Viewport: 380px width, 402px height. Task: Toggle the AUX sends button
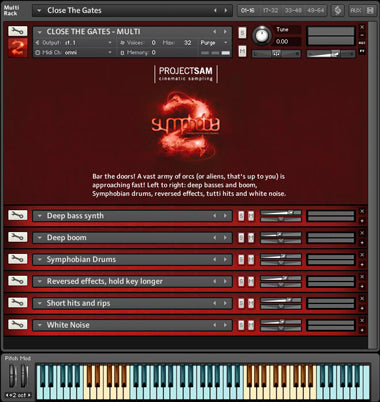click(356, 11)
